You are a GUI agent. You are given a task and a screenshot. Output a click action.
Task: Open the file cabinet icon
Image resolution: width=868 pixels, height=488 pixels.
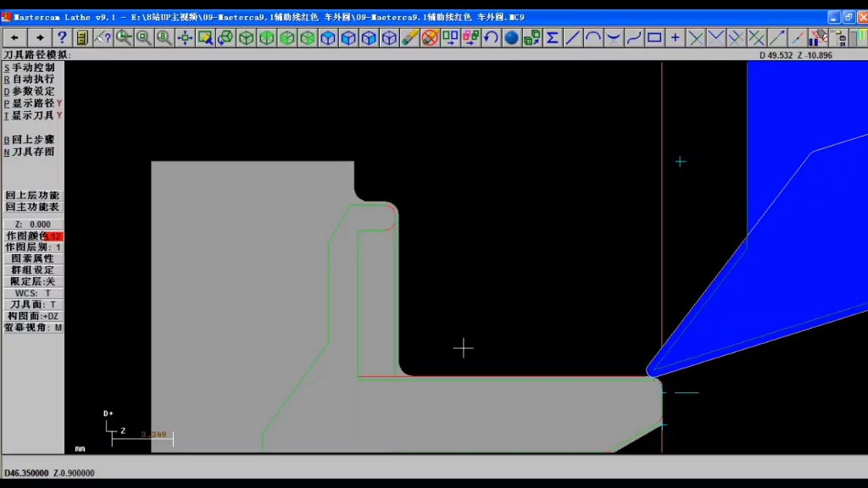coord(82,37)
